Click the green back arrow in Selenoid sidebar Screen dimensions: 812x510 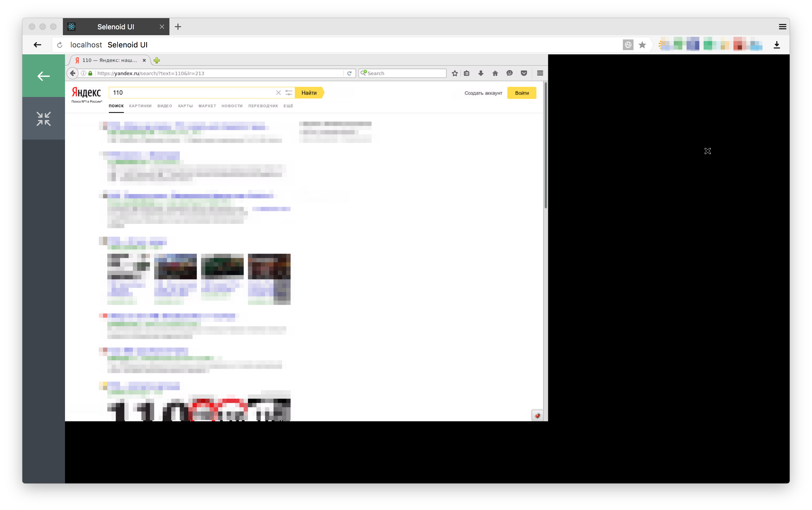(43, 76)
